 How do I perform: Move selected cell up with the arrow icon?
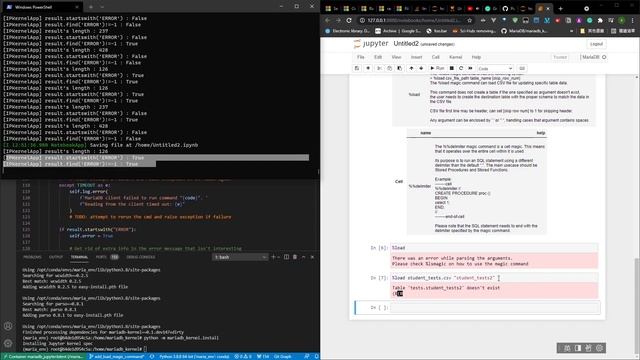(411, 68)
